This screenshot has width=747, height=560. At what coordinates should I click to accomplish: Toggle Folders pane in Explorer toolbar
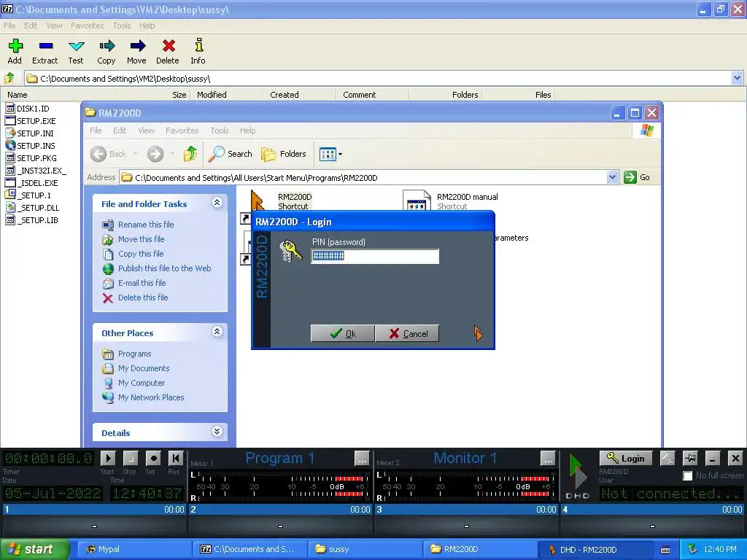coord(284,154)
